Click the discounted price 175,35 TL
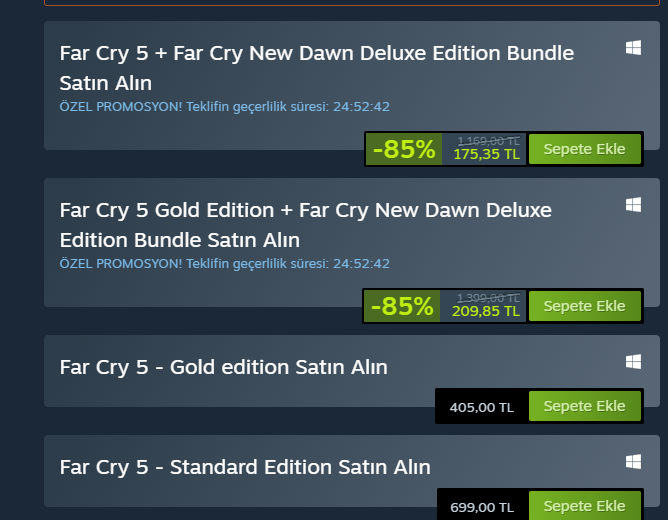 point(486,155)
